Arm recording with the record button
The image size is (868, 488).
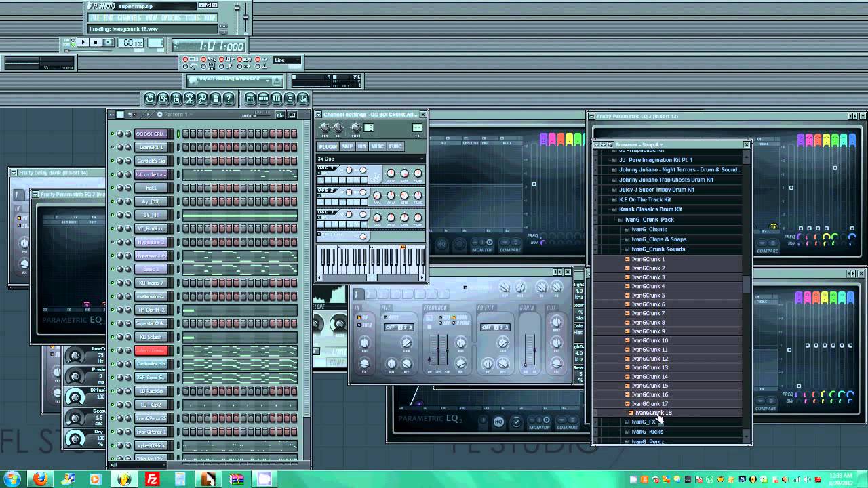pos(108,43)
